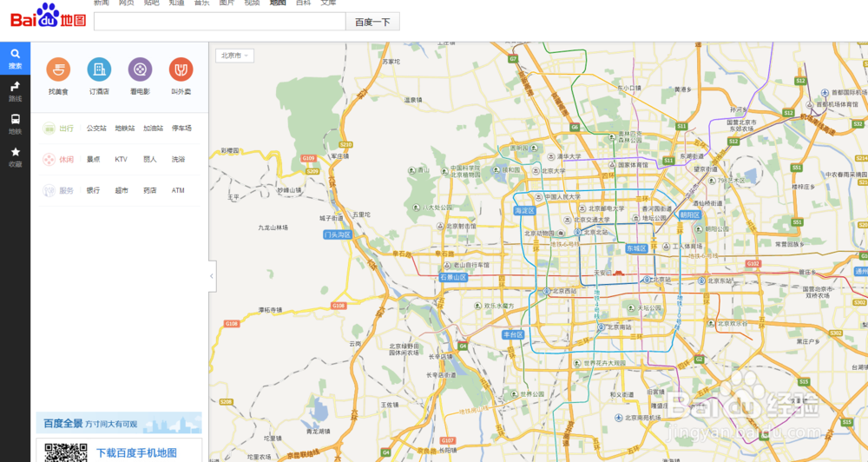Click the 北京动物园 marker icon

click(560, 234)
